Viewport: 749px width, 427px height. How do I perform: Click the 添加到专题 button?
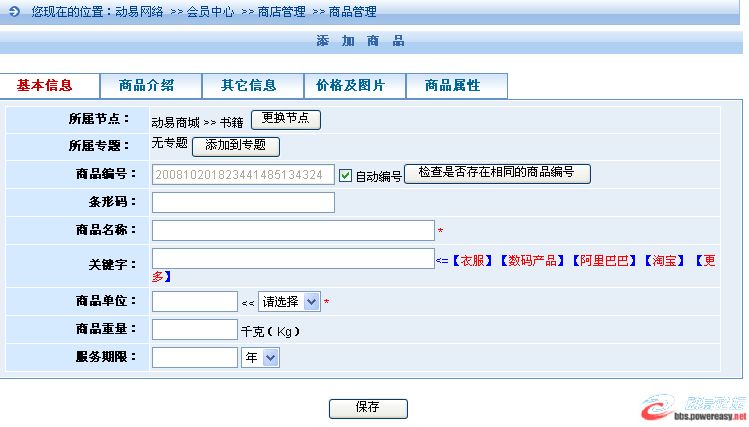click(235, 146)
